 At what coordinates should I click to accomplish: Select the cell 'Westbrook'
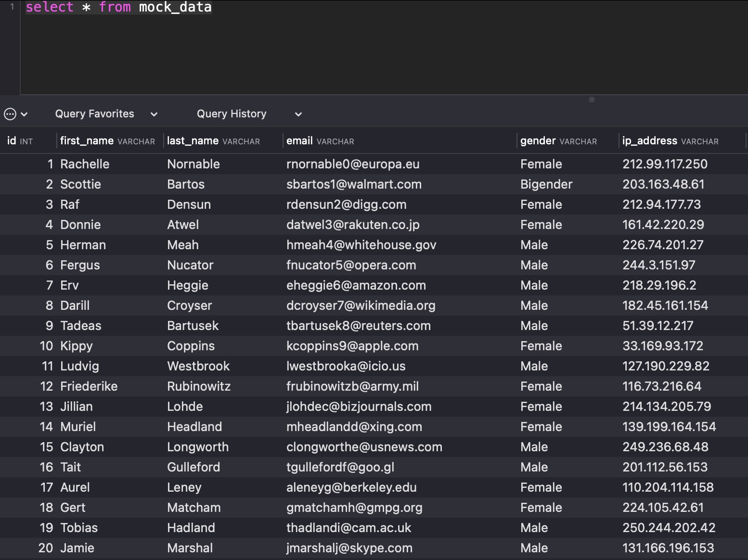pyautogui.click(x=198, y=366)
